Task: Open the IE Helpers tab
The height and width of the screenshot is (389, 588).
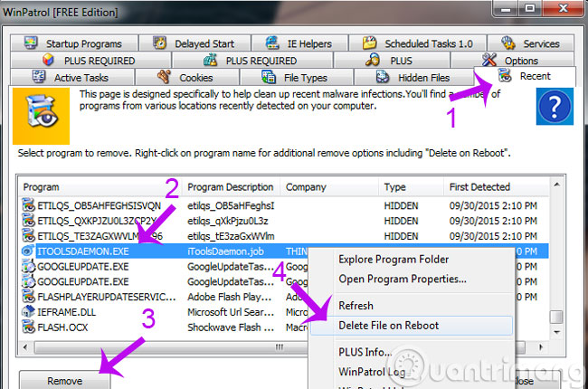Action: pos(300,43)
